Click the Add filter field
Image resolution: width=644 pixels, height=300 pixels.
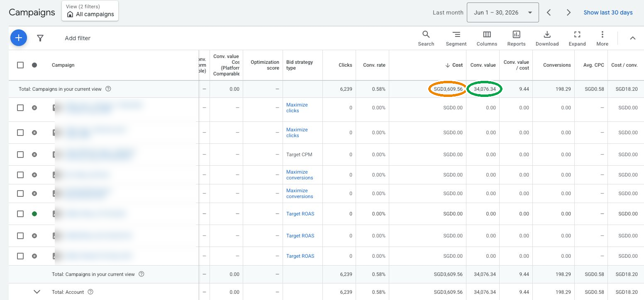[78, 38]
